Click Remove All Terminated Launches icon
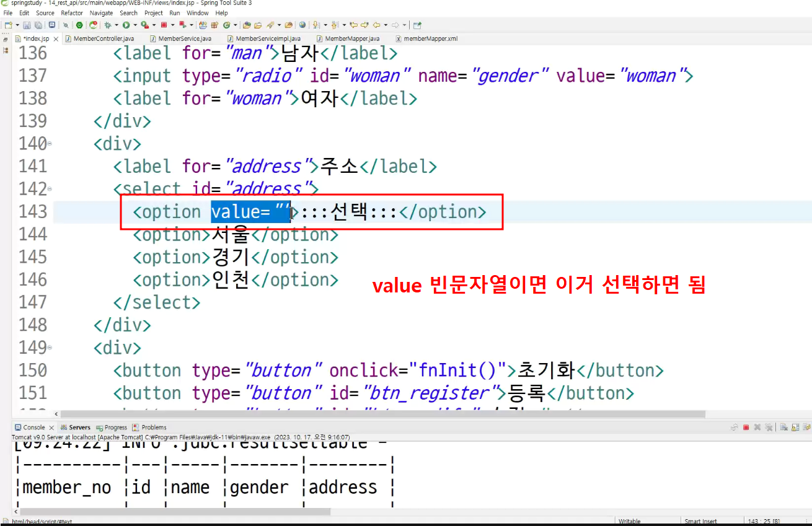The height and width of the screenshot is (526, 812). click(769, 427)
